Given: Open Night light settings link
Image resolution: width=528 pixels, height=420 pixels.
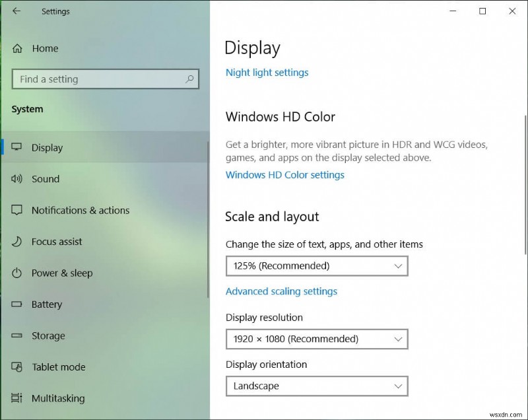Looking at the screenshot, I should [267, 73].
